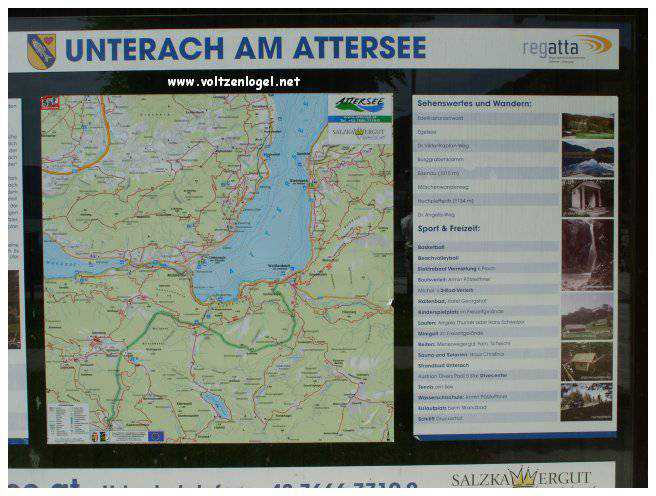Click the www.voltzenlogel.net watermark link
This screenshot has height=496, width=656.
pos(233,82)
